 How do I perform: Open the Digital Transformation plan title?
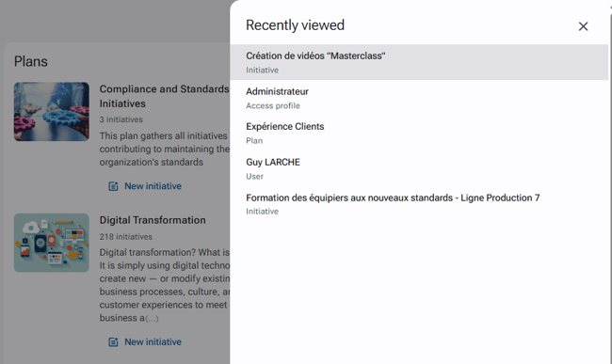153,220
